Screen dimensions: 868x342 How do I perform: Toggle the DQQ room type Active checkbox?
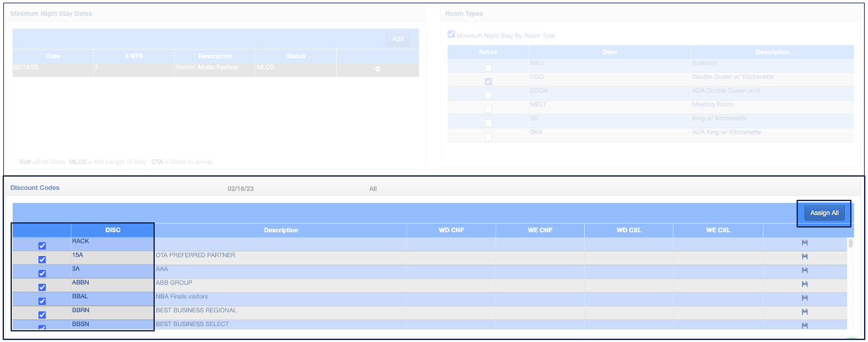tap(488, 82)
